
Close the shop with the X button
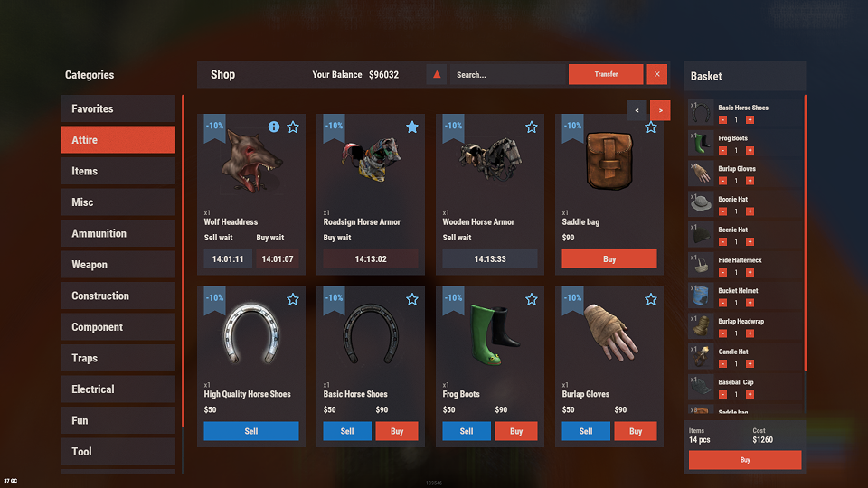point(656,74)
